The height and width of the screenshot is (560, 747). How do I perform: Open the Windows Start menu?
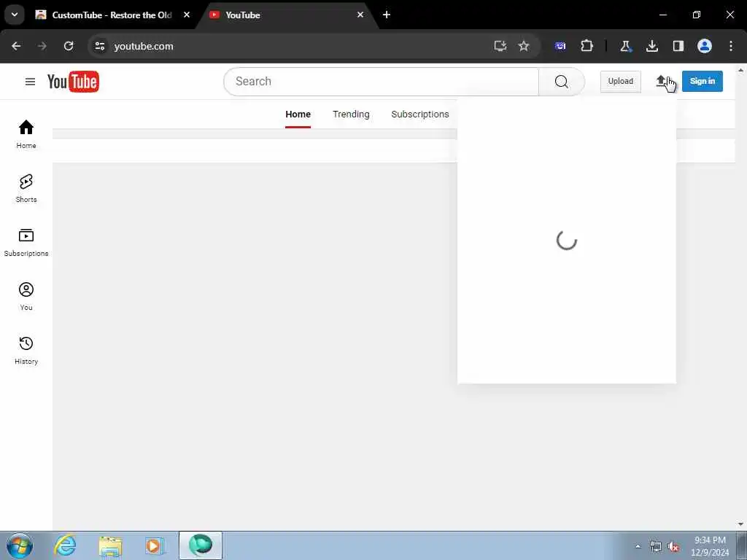tap(19, 545)
